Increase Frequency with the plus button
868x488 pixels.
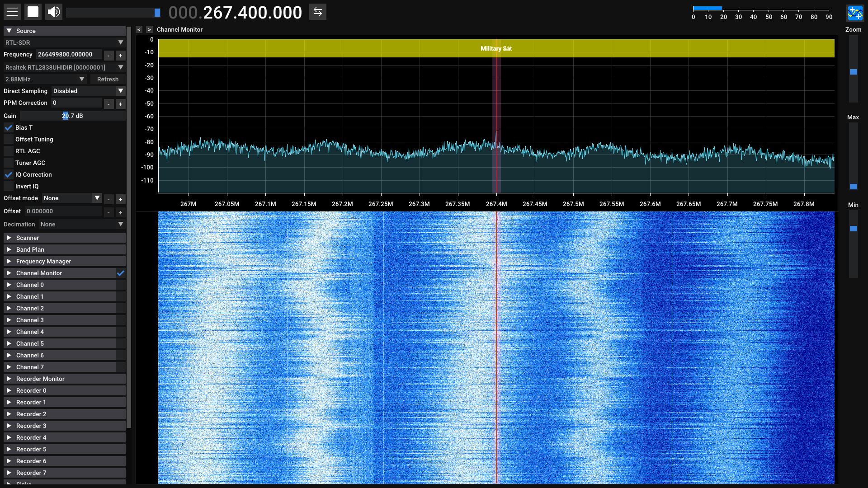click(120, 56)
